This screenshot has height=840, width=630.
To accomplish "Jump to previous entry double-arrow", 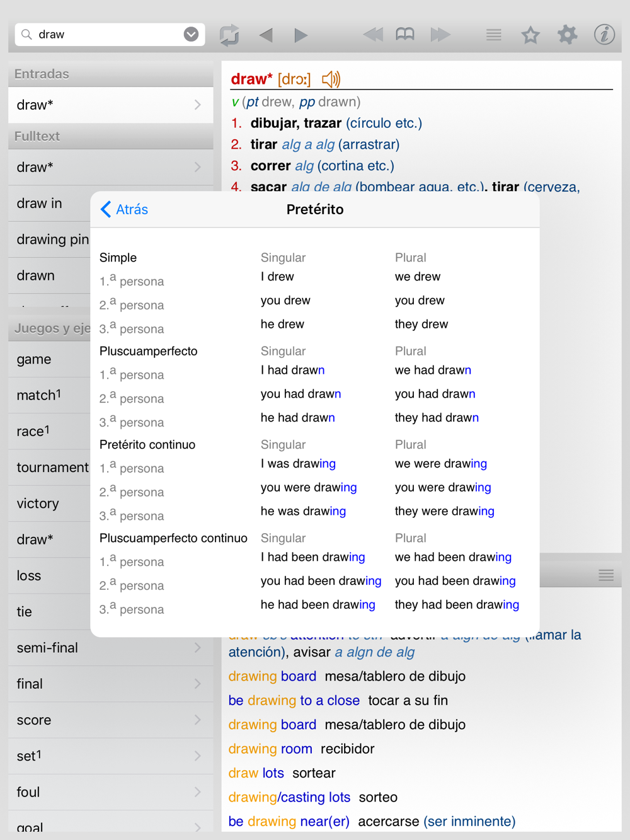I will coord(373,35).
